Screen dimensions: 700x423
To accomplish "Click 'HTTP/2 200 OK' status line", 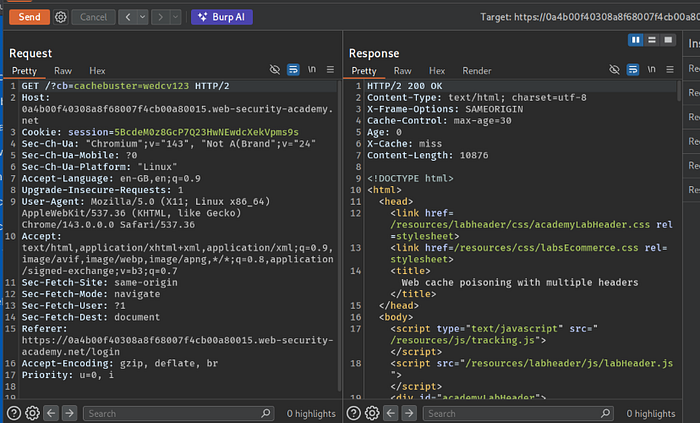I will [x=404, y=86].
